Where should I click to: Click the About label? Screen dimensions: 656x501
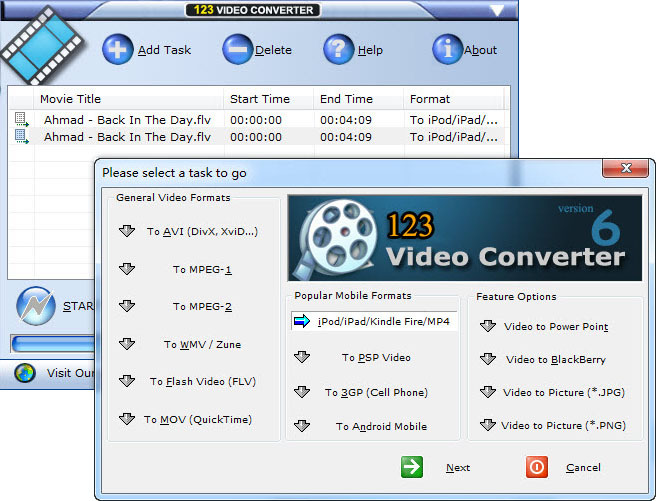pyautogui.click(x=481, y=50)
